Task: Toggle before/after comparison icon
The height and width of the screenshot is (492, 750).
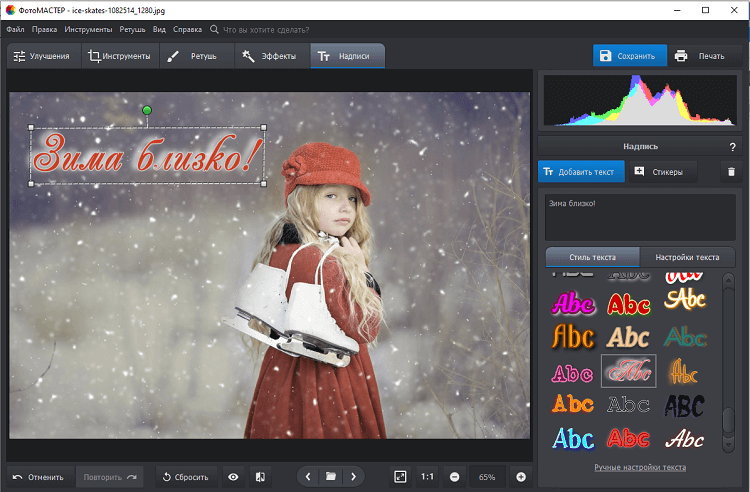Action: (x=258, y=477)
